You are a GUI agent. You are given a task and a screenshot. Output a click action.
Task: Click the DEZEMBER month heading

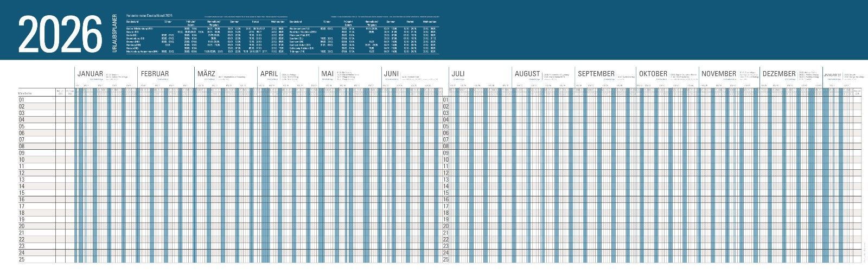click(779, 74)
